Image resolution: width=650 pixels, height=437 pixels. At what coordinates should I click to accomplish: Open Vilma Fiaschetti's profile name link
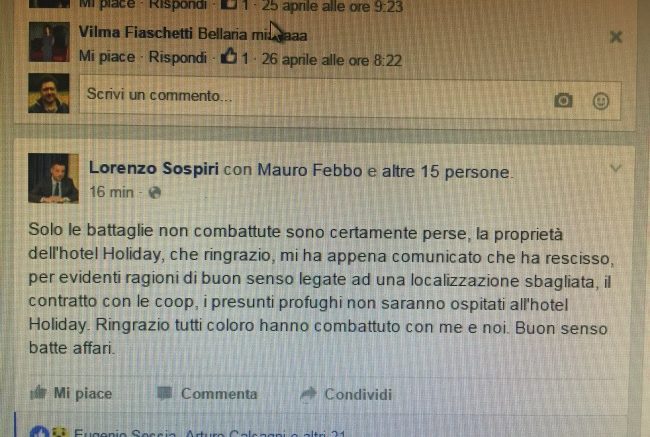pyautogui.click(x=136, y=33)
